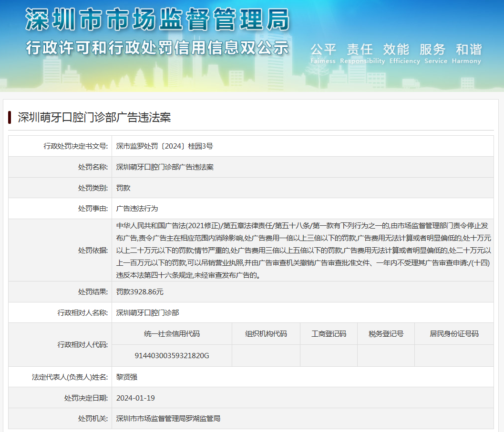This screenshot has width=504, height=432.
Task: Click the 处罚名称 row label
Action: [93, 167]
